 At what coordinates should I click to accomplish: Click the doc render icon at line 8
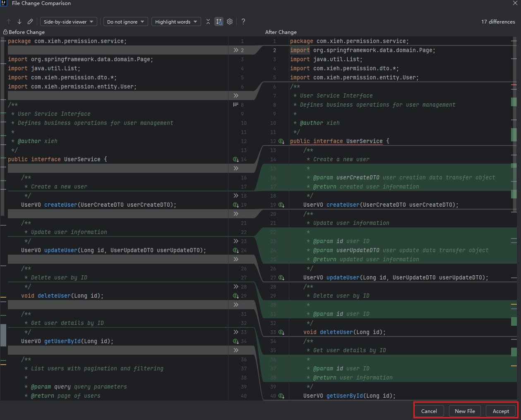[x=235, y=105]
